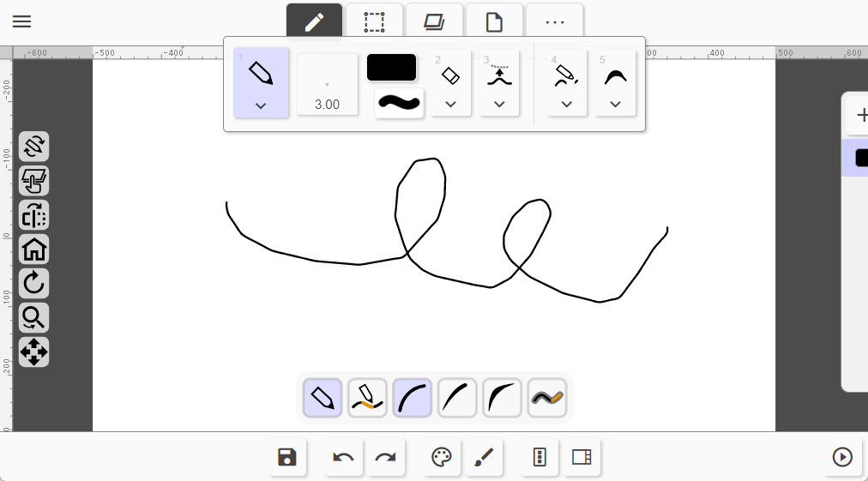
Task: Expand eraser tool options chevron
Action: [x=450, y=104]
